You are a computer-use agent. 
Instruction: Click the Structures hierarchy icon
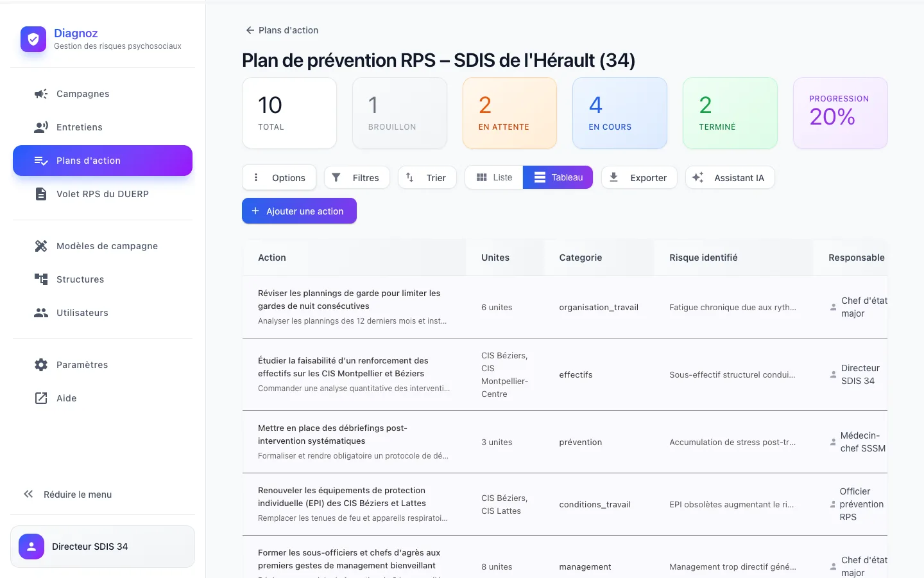(41, 279)
